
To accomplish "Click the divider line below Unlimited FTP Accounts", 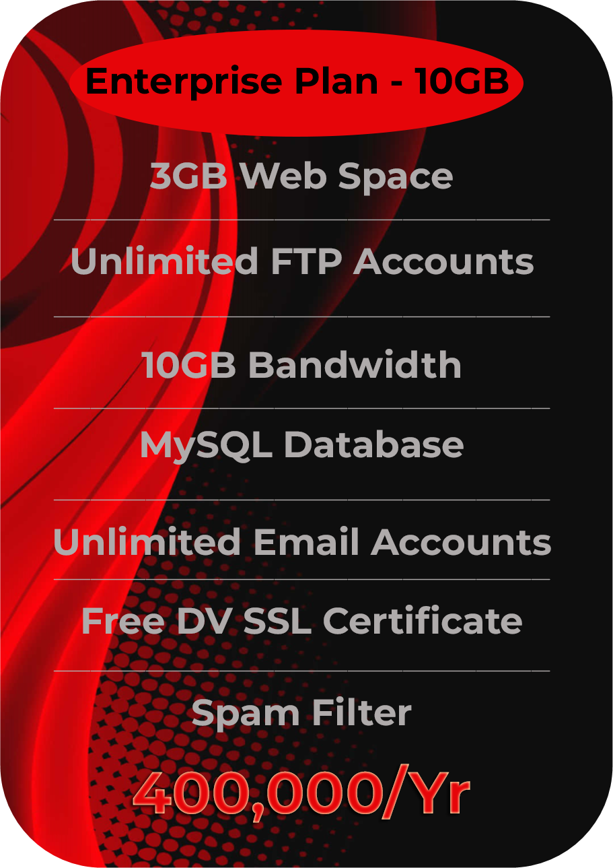I will (301, 316).
